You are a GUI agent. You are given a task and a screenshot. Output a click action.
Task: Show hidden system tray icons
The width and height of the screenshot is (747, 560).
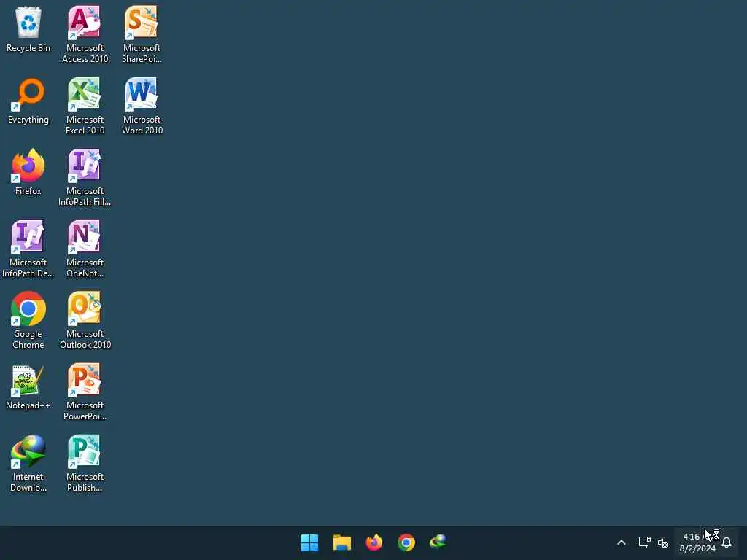click(x=622, y=542)
